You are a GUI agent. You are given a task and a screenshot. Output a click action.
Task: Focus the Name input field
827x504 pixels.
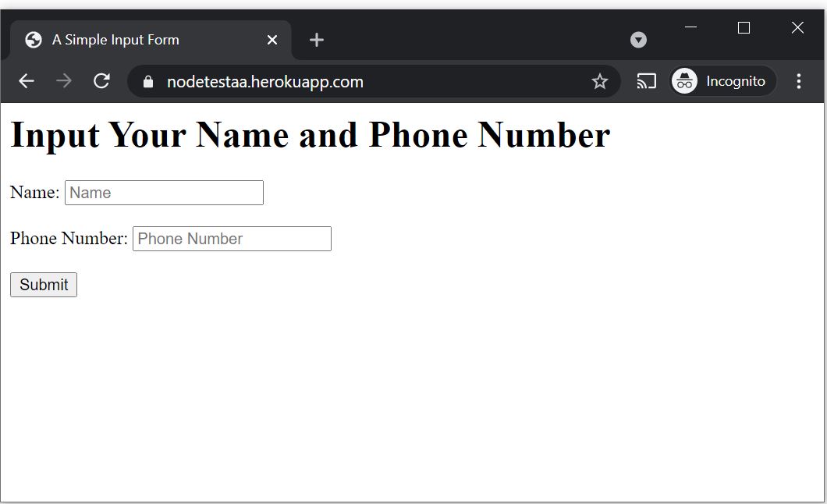pos(164,193)
